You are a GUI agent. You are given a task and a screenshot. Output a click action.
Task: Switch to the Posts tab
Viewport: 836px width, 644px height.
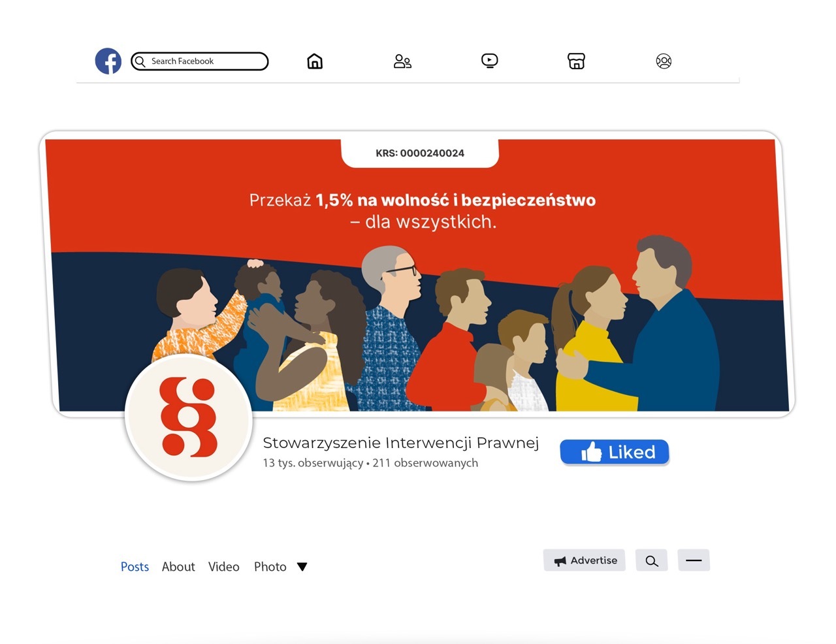tap(135, 567)
